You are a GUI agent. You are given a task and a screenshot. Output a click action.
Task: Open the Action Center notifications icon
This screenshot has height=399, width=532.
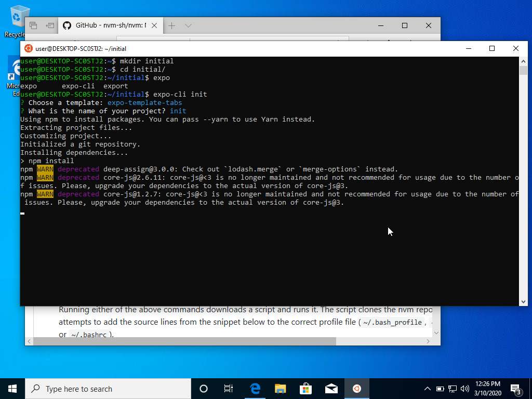click(x=516, y=389)
